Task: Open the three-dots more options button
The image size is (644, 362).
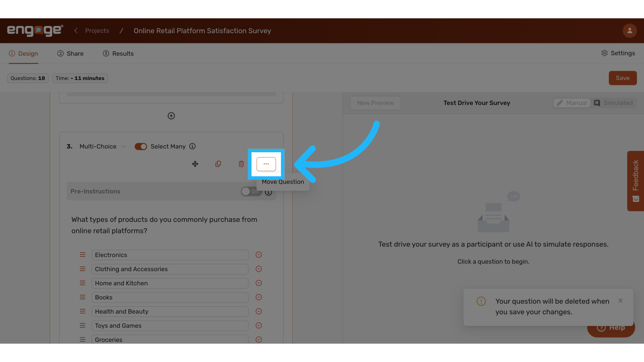Action: (x=266, y=164)
